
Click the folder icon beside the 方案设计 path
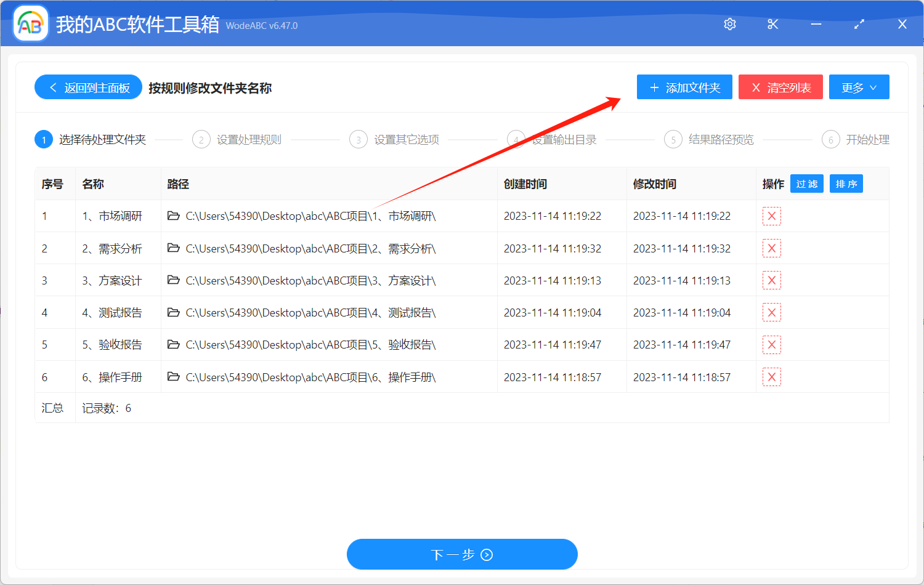[x=173, y=280]
